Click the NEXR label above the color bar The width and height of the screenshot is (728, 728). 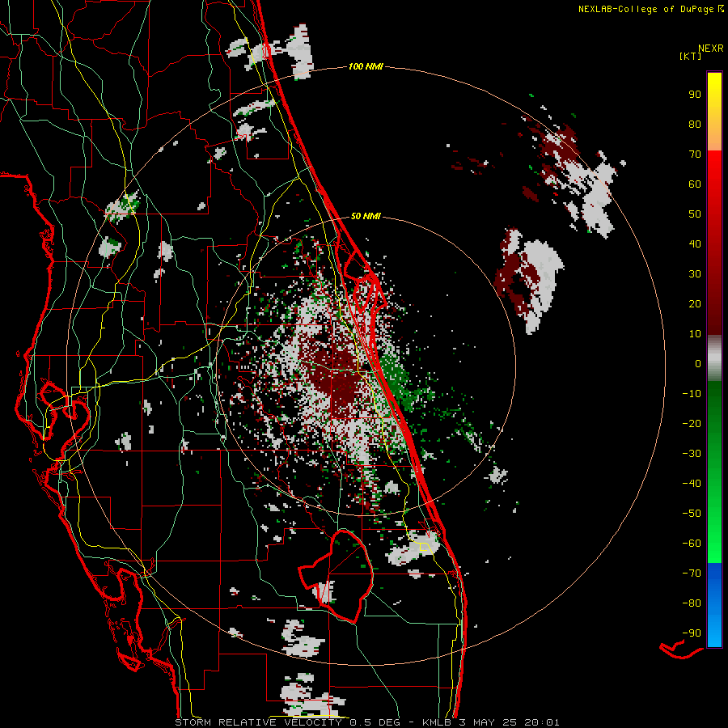tap(711, 49)
